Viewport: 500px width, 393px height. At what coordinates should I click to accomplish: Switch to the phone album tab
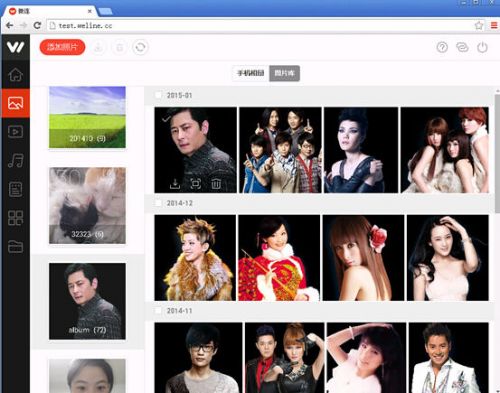tap(251, 73)
